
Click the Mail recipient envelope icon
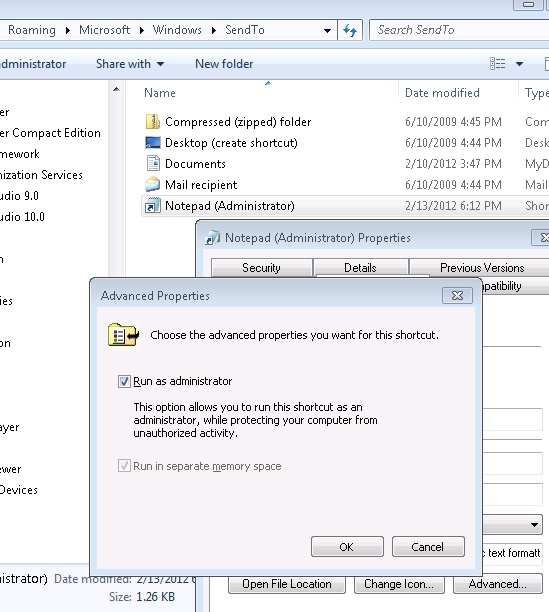click(153, 184)
